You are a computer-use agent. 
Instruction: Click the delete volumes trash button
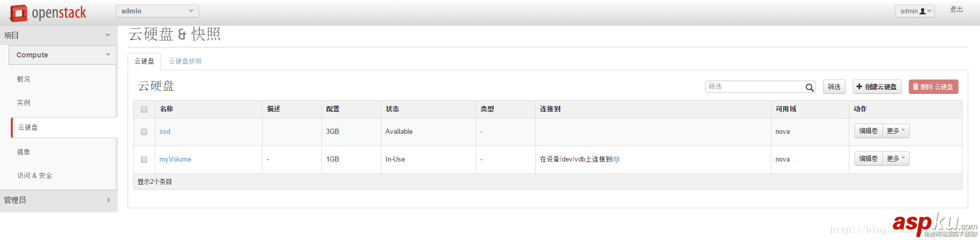(933, 87)
